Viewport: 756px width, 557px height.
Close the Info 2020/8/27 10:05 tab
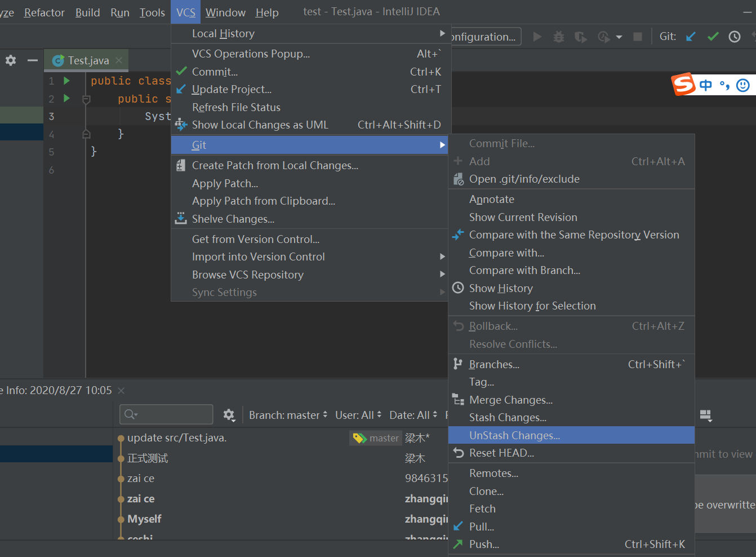coord(121,390)
